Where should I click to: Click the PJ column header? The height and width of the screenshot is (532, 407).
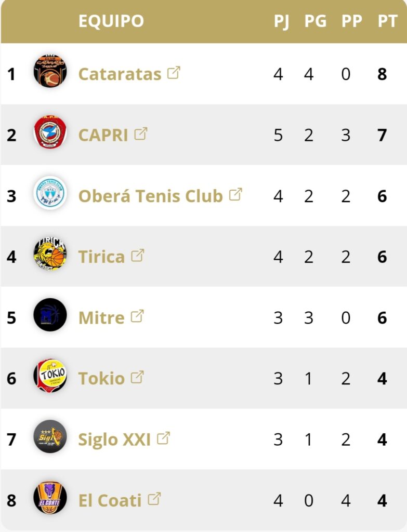pos(282,21)
